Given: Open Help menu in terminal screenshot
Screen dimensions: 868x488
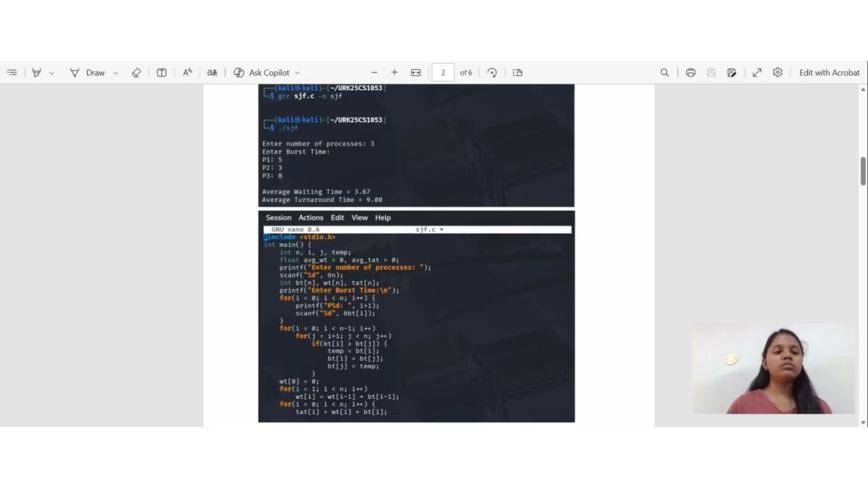Looking at the screenshot, I should click(382, 218).
